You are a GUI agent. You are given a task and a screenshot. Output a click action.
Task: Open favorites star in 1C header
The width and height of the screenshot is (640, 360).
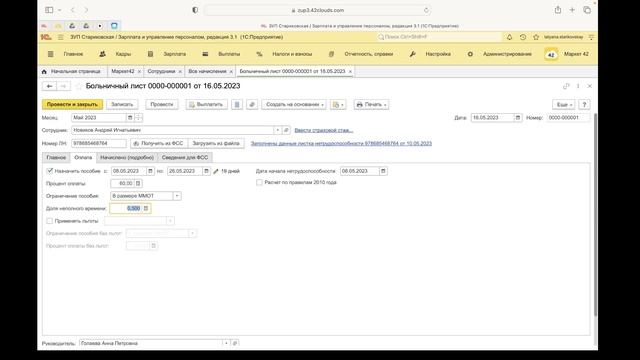(536, 37)
